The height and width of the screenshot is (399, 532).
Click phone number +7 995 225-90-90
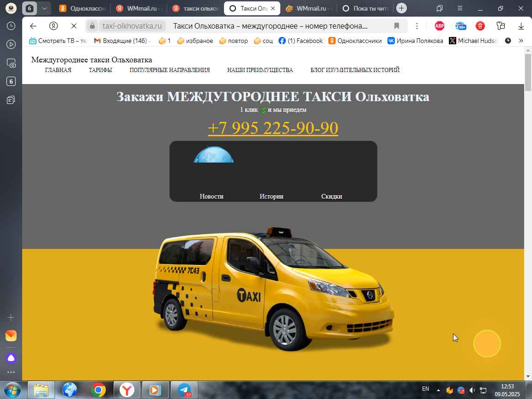pyautogui.click(x=273, y=128)
